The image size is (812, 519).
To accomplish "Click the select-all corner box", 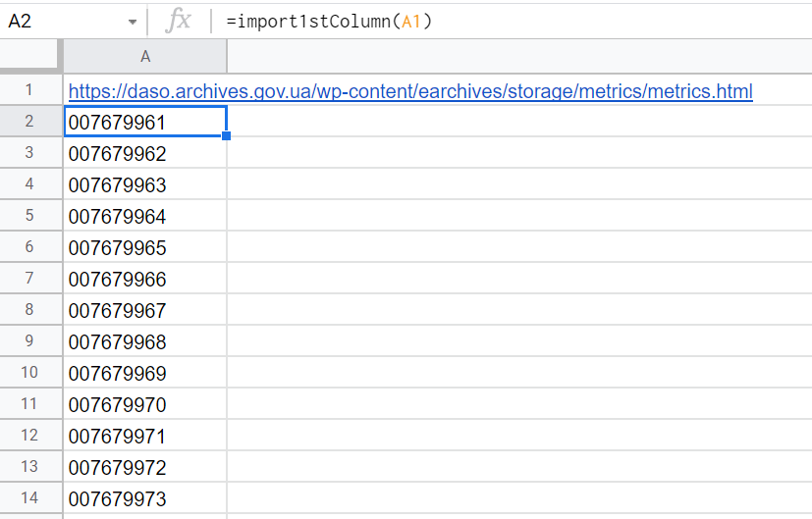I will (29, 55).
